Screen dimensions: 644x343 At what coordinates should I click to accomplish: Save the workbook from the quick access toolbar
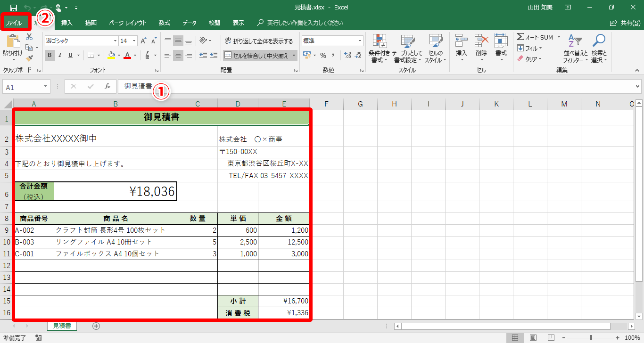14,8
